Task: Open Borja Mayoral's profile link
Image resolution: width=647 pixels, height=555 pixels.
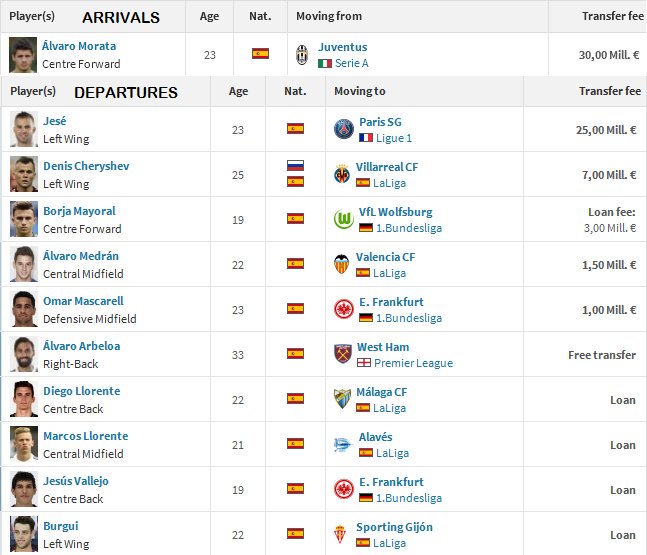Action: [x=79, y=211]
